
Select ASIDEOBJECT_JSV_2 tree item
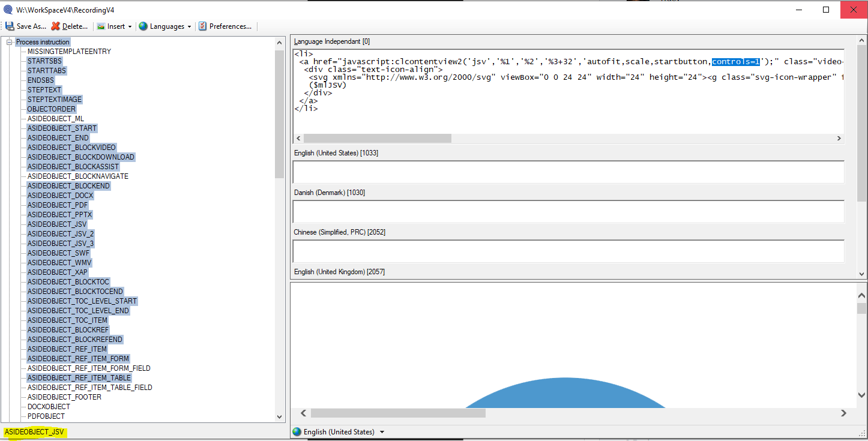pyautogui.click(x=61, y=234)
